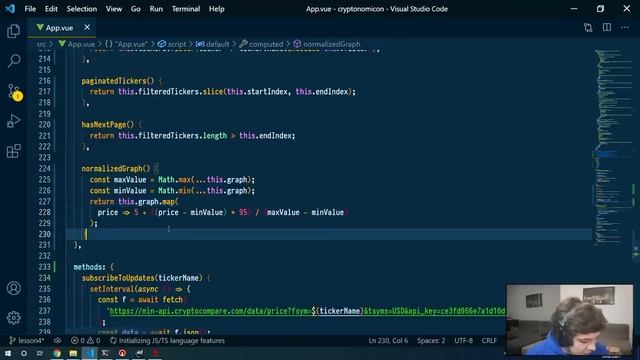Open the Help menu
This screenshot has width=640, height=360.
point(217,9)
